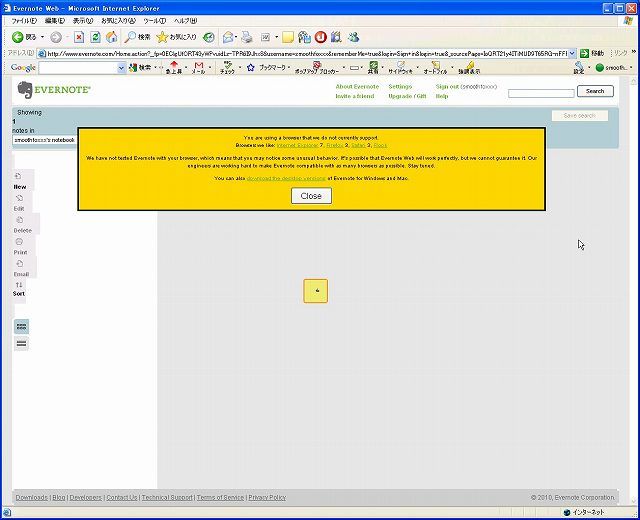Open the ヘルプ menu
The image size is (640, 520).
(185, 21)
